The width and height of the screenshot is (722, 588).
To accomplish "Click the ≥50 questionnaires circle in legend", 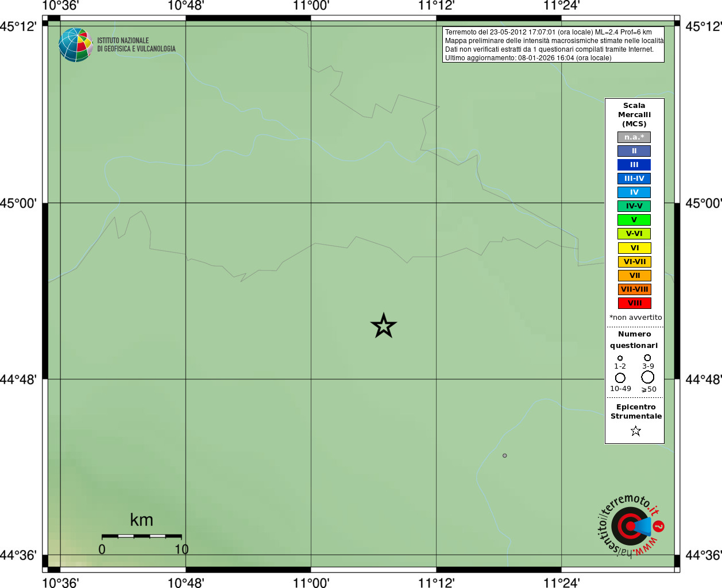I will click(x=648, y=377).
